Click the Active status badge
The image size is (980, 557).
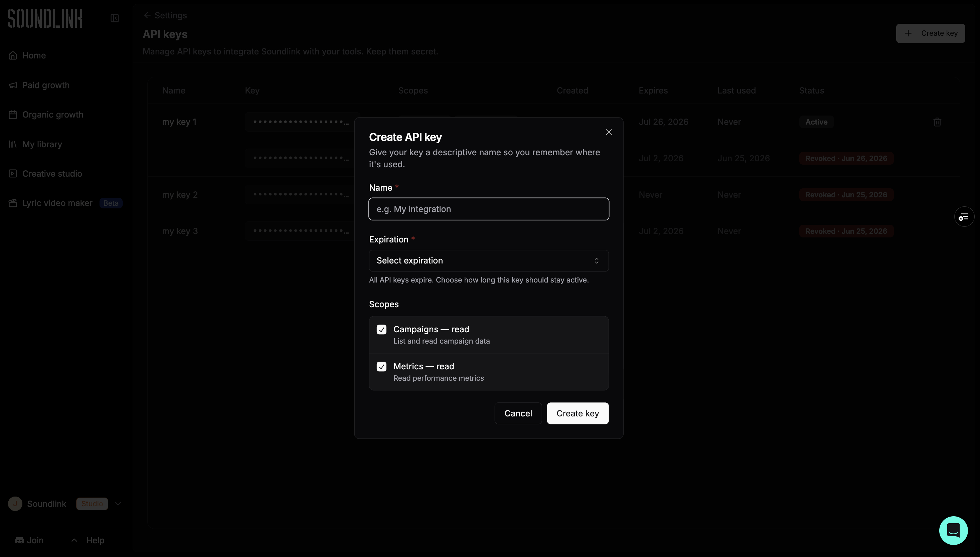click(816, 122)
